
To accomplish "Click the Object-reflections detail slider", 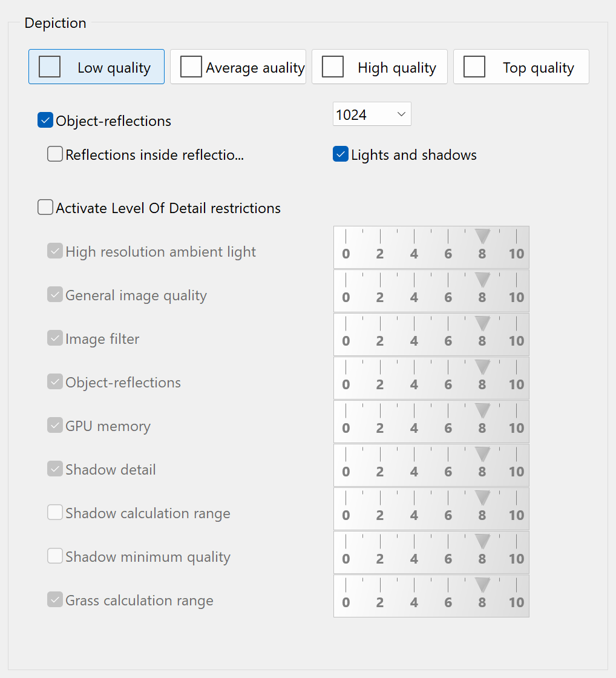I will click(x=431, y=378).
